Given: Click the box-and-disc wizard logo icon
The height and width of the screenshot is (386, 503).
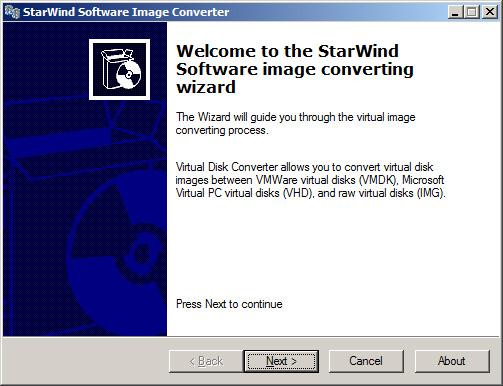Looking at the screenshot, I should click(119, 69).
